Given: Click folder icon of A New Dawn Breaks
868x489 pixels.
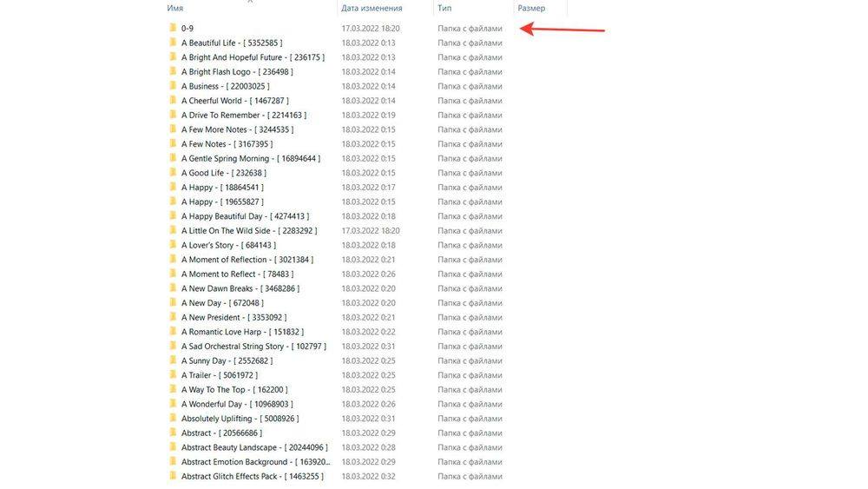Looking at the screenshot, I should tap(173, 287).
